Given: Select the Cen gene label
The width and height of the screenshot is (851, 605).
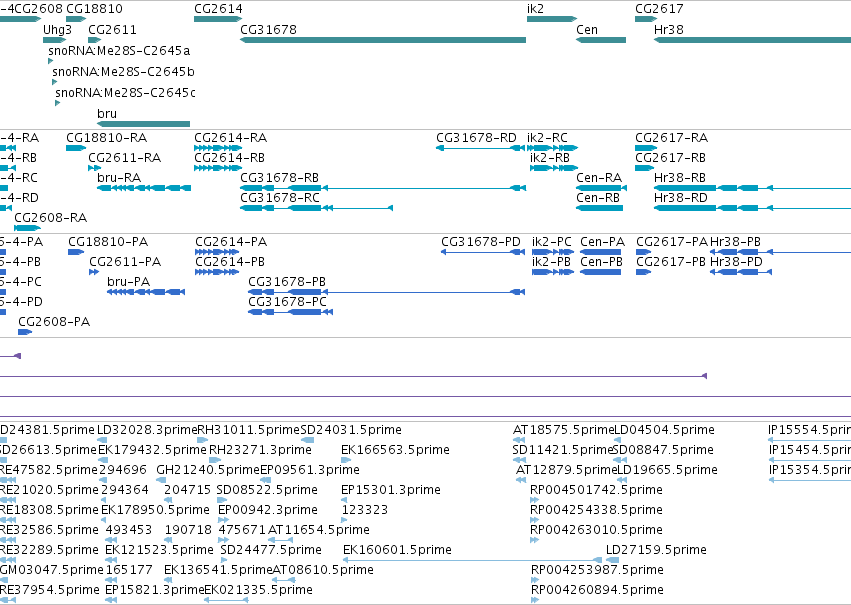Looking at the screenshot, I should pyautogui.click(x=587, y=29).
